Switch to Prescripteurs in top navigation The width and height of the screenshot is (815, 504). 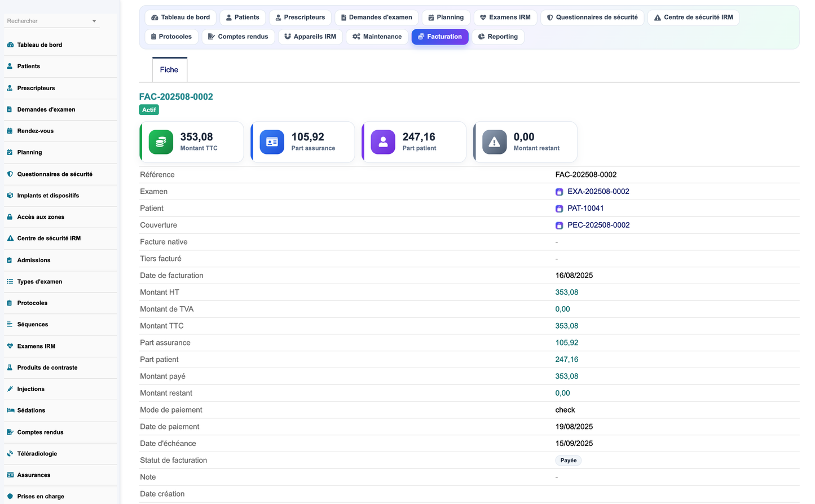300,17
